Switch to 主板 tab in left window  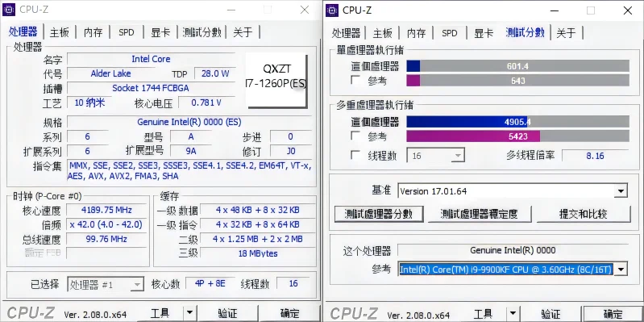pos(59,32)
